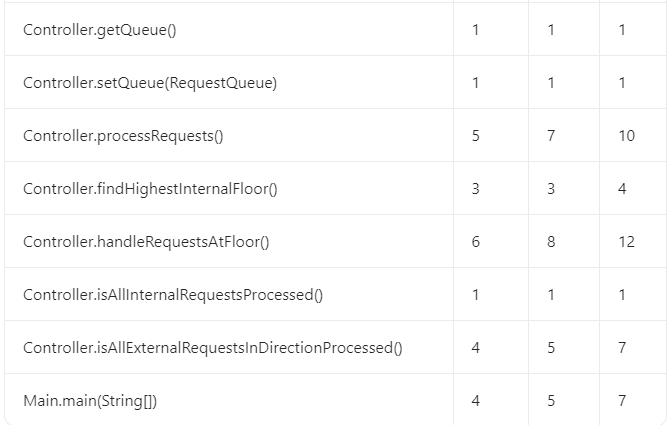Select the Controller.isAllInternalRequestsProcessed() cell
This screenshot has width=667, height=425.
[x=173, y=294]
